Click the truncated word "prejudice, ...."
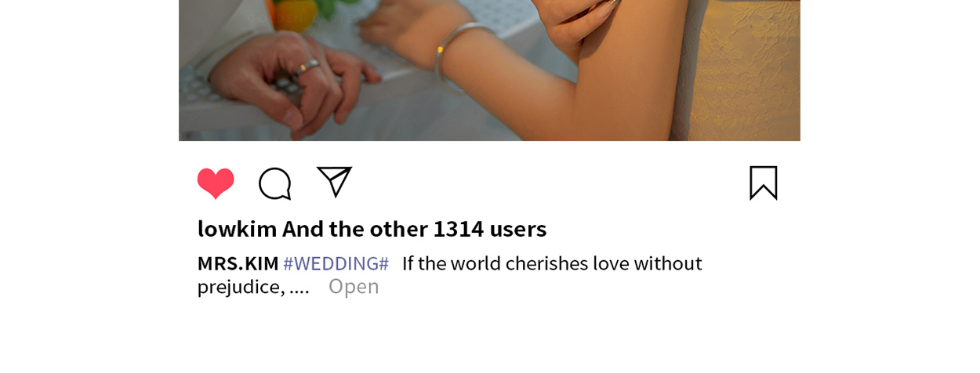This screenshot has width=980, height=373. [253, 287]
